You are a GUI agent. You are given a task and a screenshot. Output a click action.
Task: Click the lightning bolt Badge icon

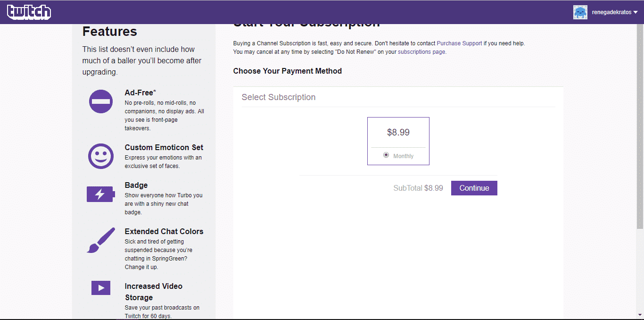(100, 194)
